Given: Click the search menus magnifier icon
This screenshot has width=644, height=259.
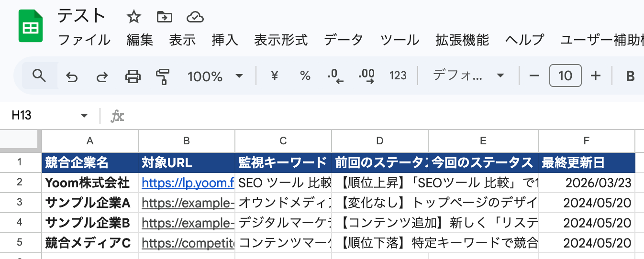Looking at the screenshot, I should pyautogui.click(x=39, y=76).
